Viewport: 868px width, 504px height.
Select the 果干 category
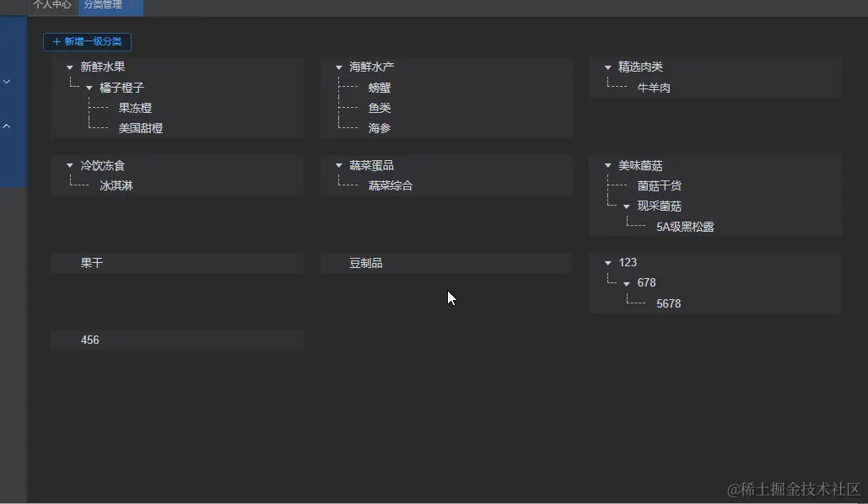tap(177, 263)
